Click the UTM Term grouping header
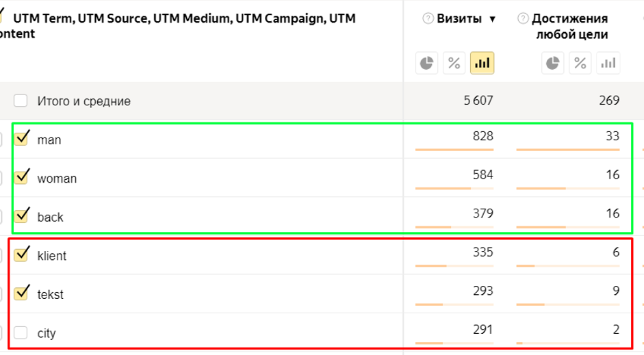The image size is (644, 355). coord(178,26)
